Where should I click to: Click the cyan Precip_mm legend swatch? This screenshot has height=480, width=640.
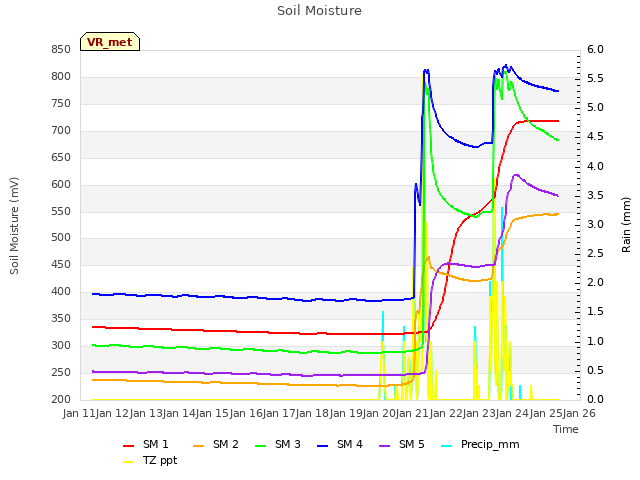pyautogui.click(x=447, y=446)
